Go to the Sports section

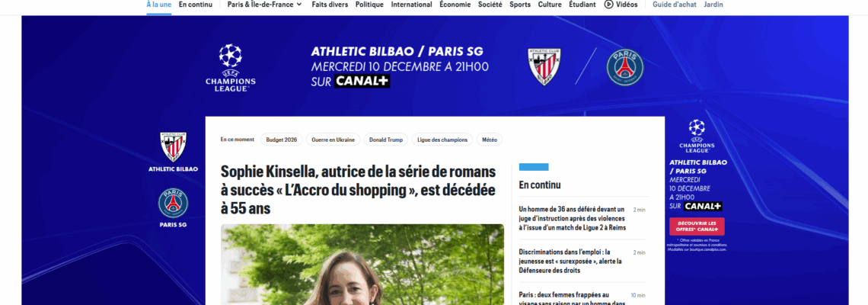point(520,5)
